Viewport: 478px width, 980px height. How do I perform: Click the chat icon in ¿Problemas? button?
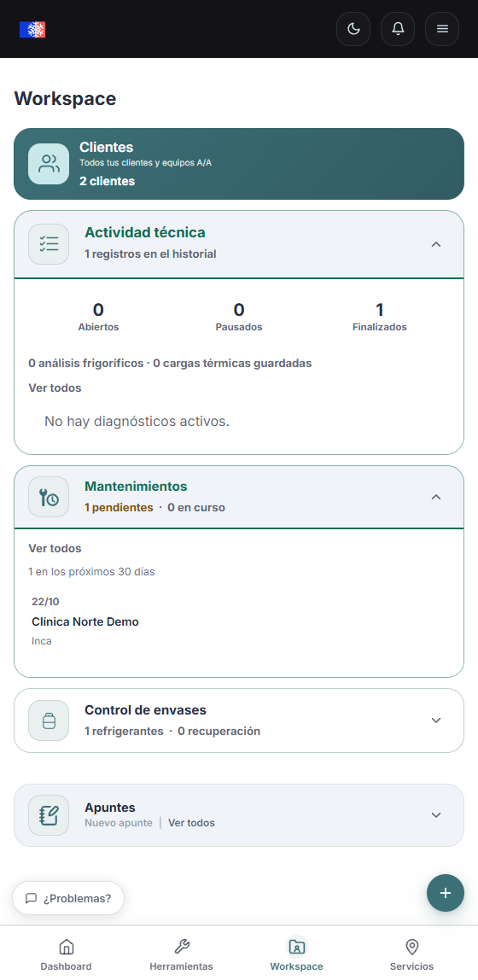click(x=32, y=898)
